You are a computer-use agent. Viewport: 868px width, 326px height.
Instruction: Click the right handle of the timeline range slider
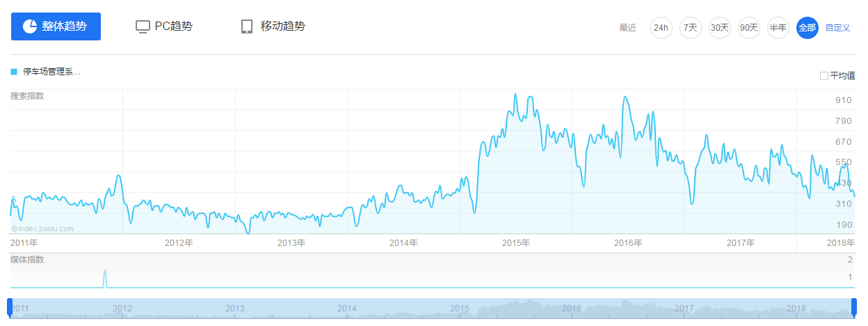coord(854,307)
